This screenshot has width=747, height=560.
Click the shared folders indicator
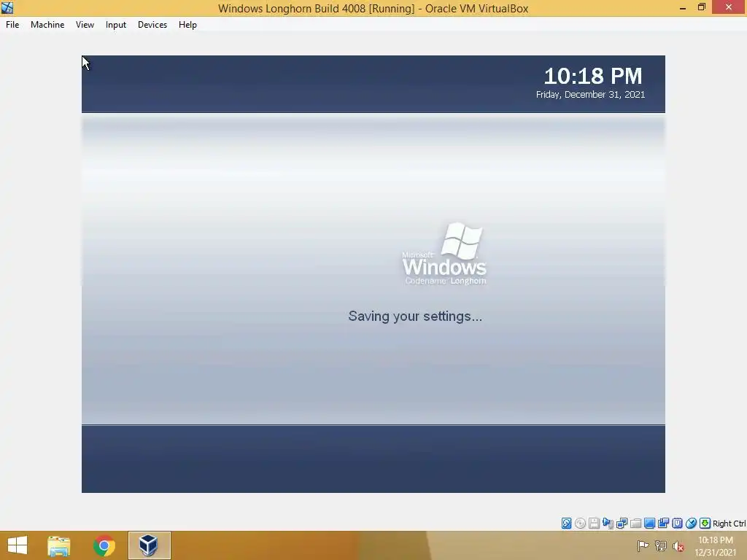click(x=635, y=524)
